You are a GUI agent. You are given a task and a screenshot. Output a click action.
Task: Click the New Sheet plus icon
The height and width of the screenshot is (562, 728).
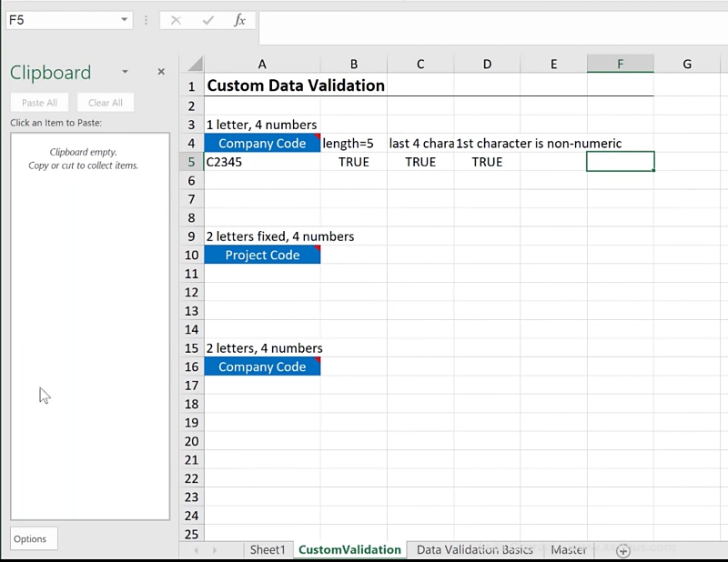tap(623, 550)
